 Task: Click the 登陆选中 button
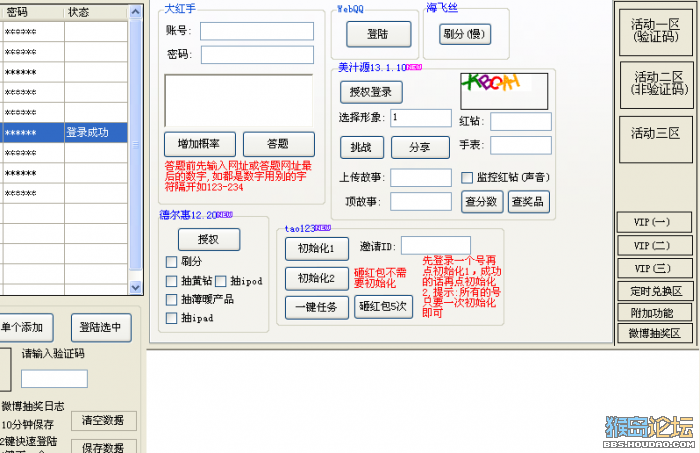(x=101, y=328)
